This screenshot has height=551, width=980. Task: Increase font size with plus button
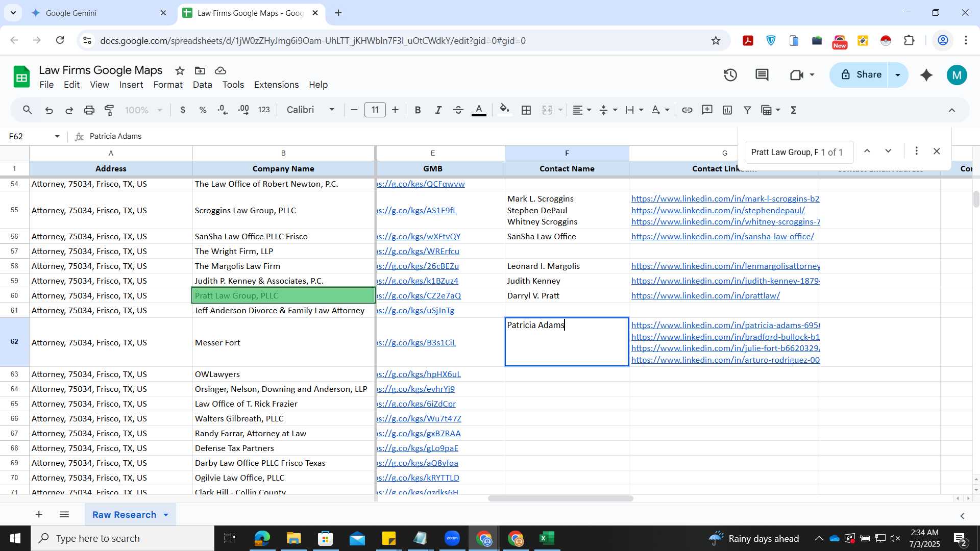[x=395, y=110]
